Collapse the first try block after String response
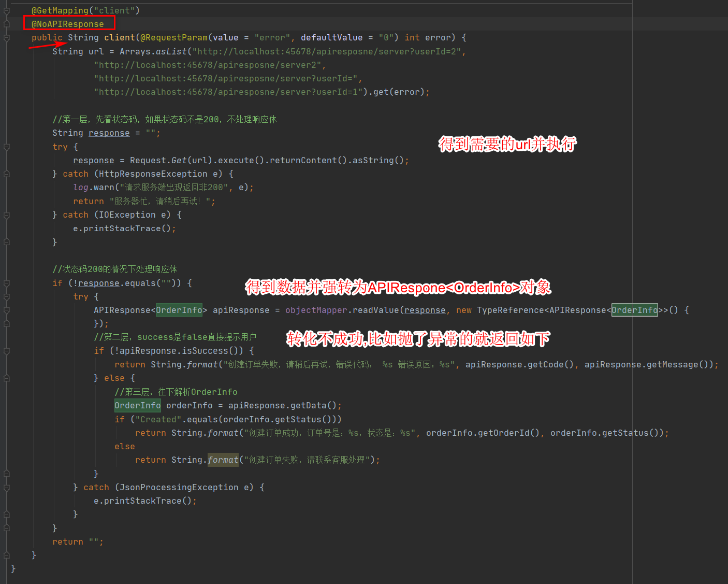This screenshot has width=728, height=584. tap(7, 147)
